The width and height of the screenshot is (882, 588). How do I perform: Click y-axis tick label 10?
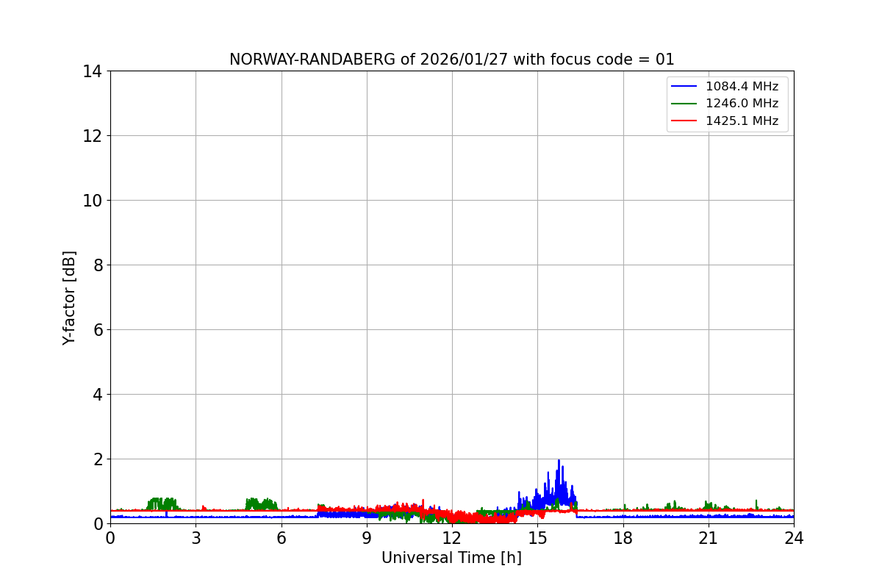(x=92, y=201)
